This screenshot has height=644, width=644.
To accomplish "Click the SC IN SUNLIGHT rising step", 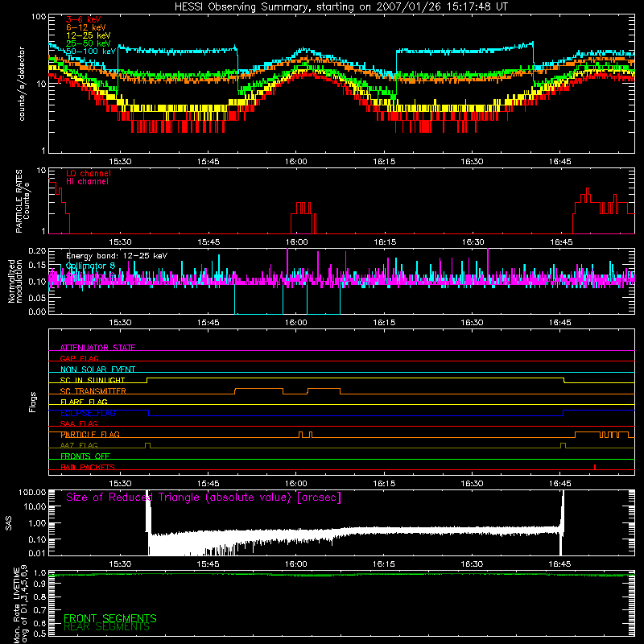I will [x=147, y=380].
